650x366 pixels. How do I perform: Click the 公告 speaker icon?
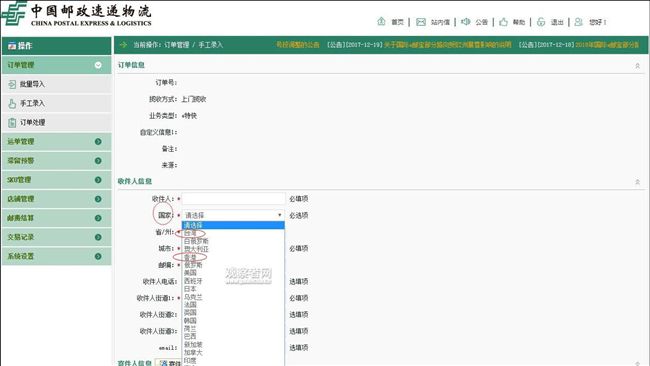(466, 22)
